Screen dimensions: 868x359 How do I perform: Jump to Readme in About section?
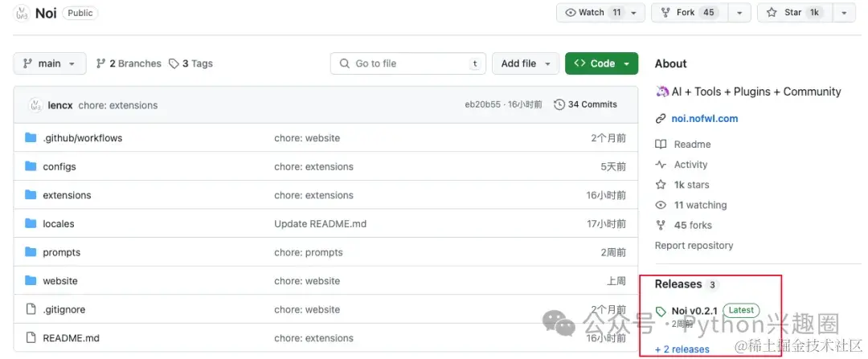point(692,145)
